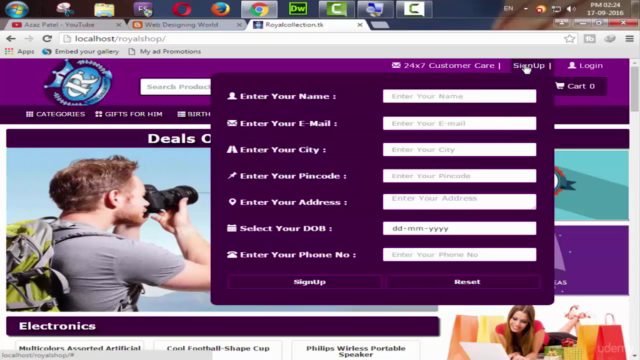Open a new browser tab
640x360 pixels.
click(x=380, y=25)
